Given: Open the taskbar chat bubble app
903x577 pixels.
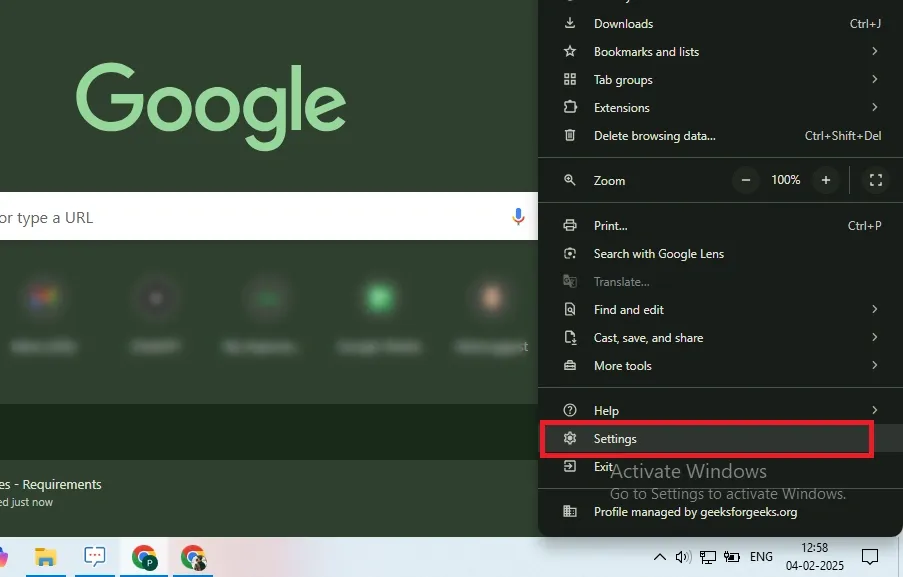Looking at the screenshot, I should [x=94, y=557].
